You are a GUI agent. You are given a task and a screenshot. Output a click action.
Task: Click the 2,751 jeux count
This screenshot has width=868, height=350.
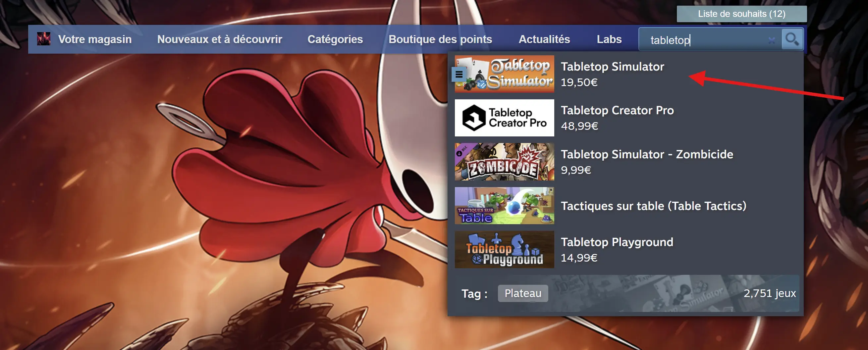coord(769,293)
